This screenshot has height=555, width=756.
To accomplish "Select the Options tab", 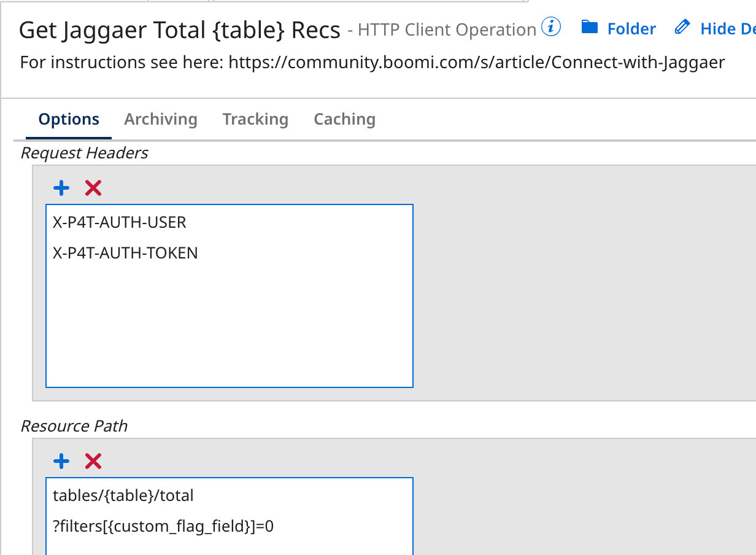I will point(68,119).
